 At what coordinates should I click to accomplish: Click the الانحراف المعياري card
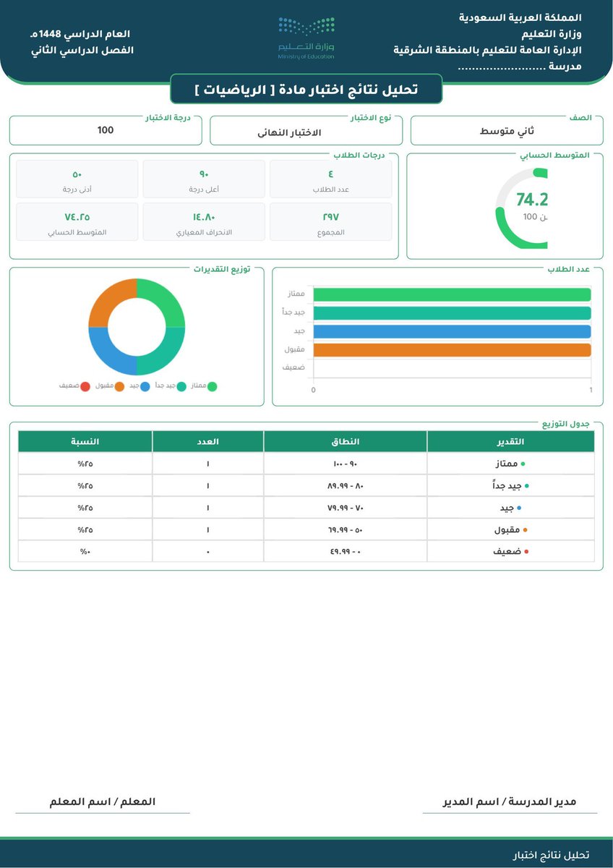[204, 221]
